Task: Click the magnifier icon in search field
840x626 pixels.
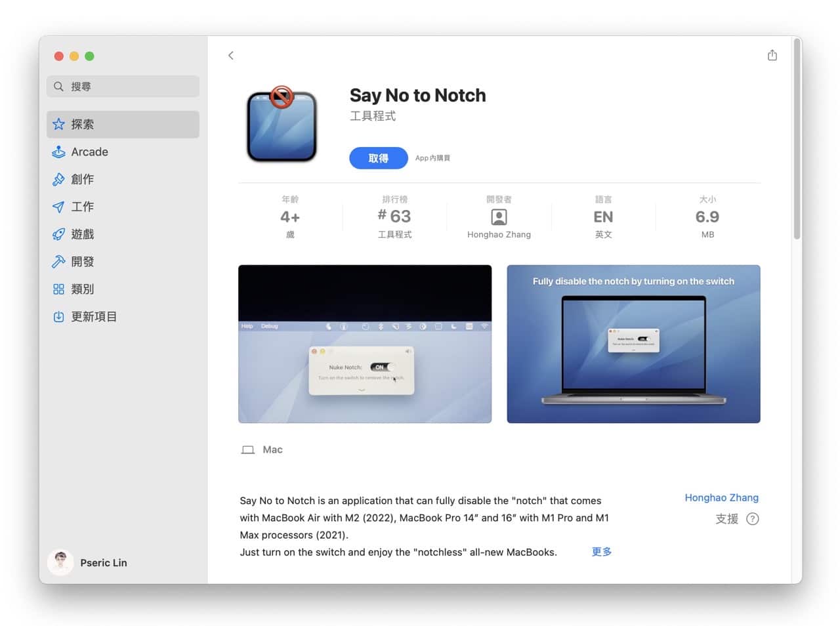Action: (x=58, y=86)
